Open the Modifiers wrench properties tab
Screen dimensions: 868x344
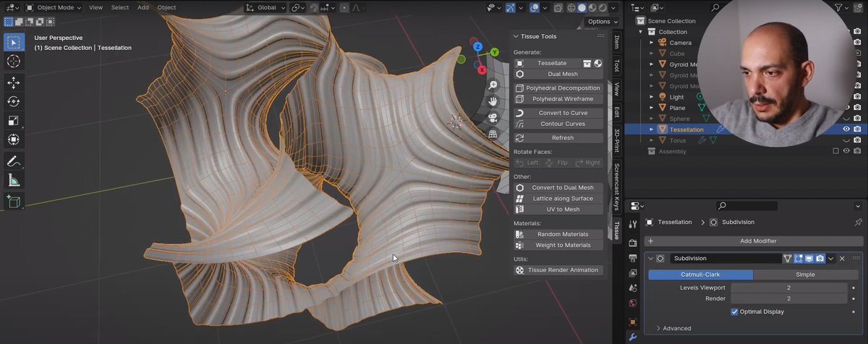coord(633,337)
